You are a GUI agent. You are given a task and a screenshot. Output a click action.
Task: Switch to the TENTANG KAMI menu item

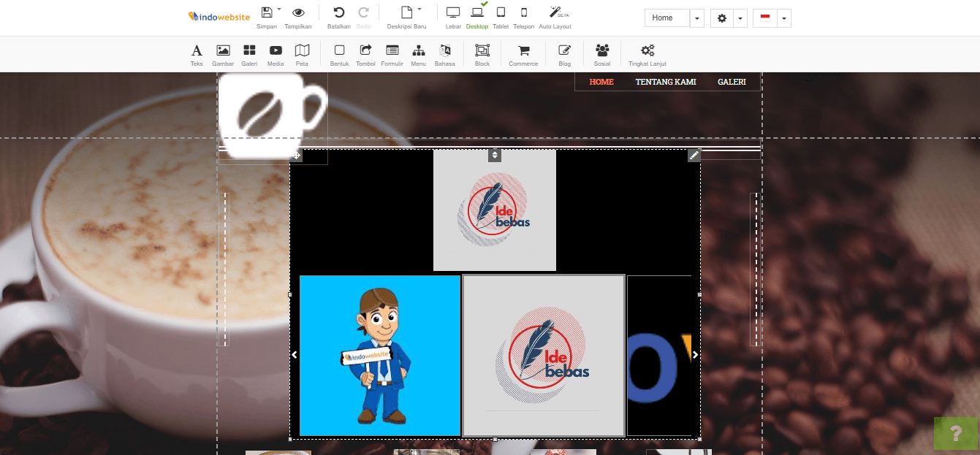pyautogui.click(x=666, y=82)
